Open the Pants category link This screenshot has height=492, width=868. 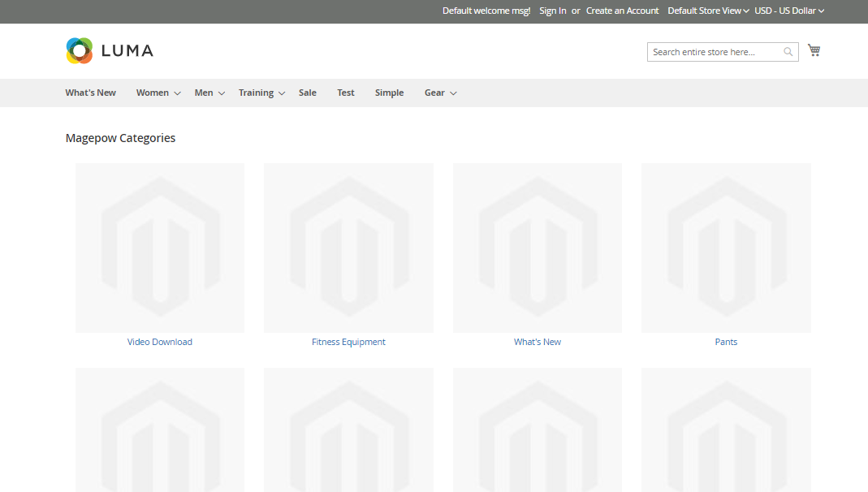point(726,342)
